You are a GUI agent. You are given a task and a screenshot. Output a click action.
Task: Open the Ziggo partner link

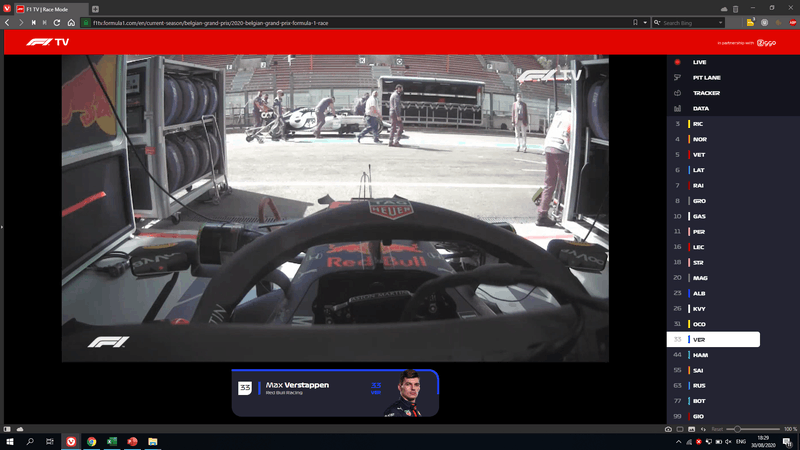click(x=766, y=43)
